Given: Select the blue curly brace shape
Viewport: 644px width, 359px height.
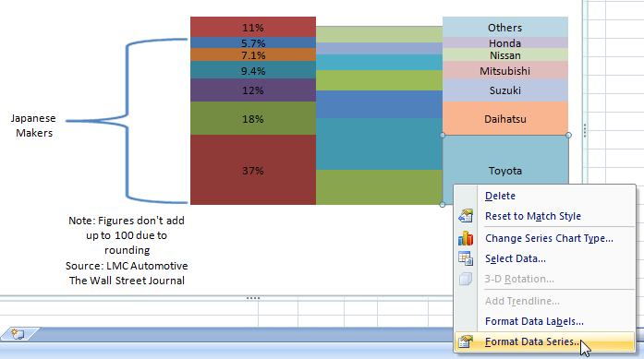Looking at the screenshot, I should click(x=128, y=121).
